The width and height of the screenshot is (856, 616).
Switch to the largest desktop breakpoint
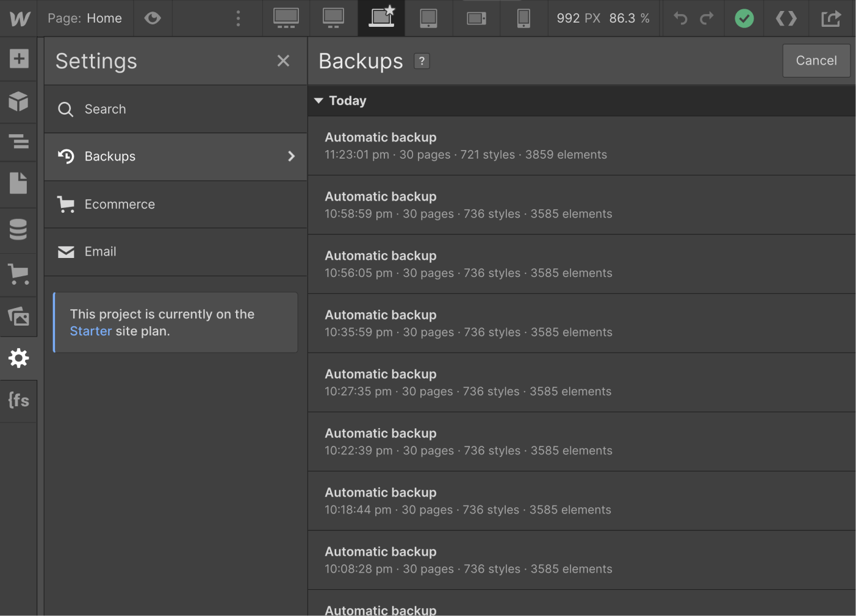pos(286,18)
